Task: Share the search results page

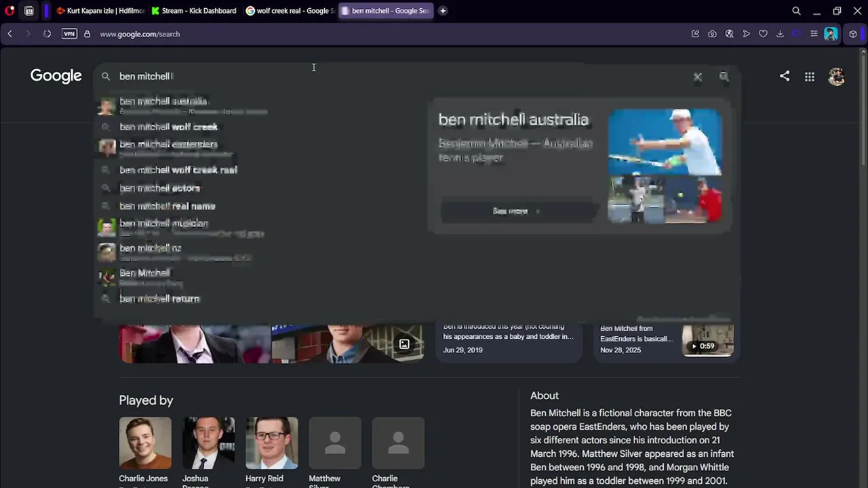Action: (x=785, y=76)
